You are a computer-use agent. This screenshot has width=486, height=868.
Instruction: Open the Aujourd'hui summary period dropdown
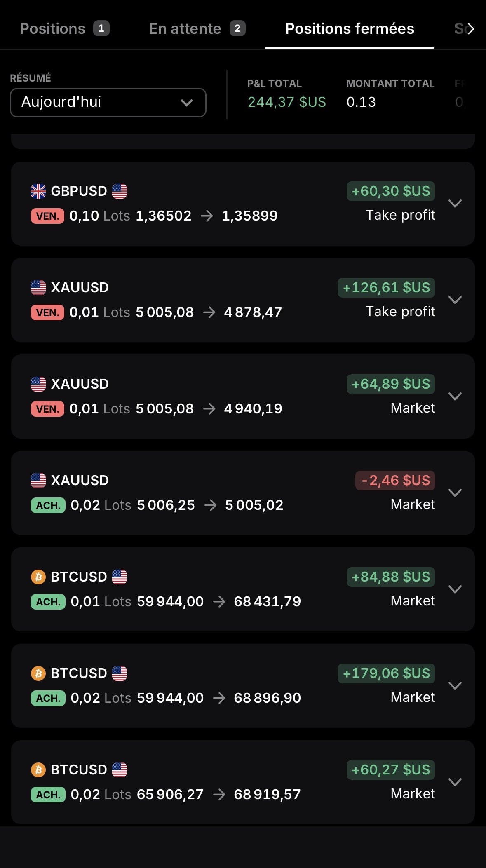[x=108, y=103]
